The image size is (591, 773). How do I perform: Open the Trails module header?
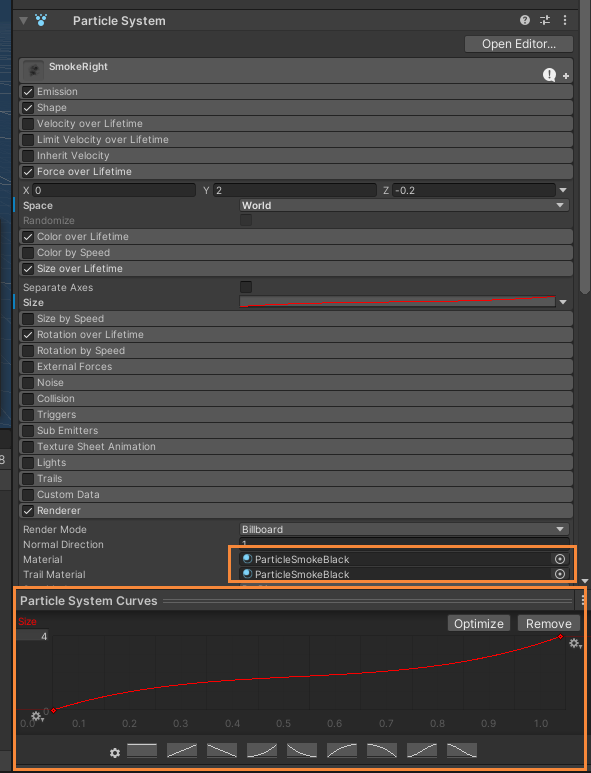coord(296,479)
